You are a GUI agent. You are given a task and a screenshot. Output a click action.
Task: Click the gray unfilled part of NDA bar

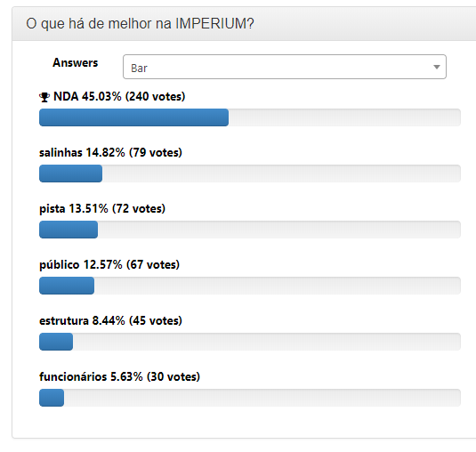(x=344, y=117)
